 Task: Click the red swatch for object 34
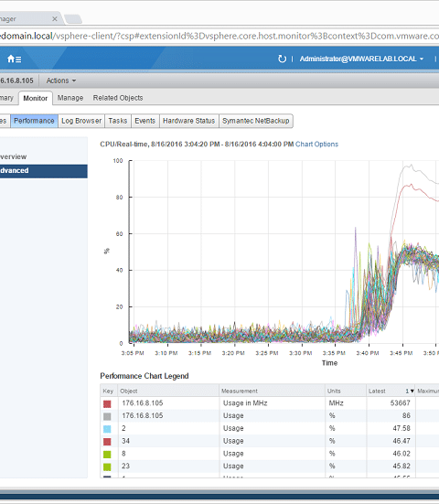pos(107,442)
